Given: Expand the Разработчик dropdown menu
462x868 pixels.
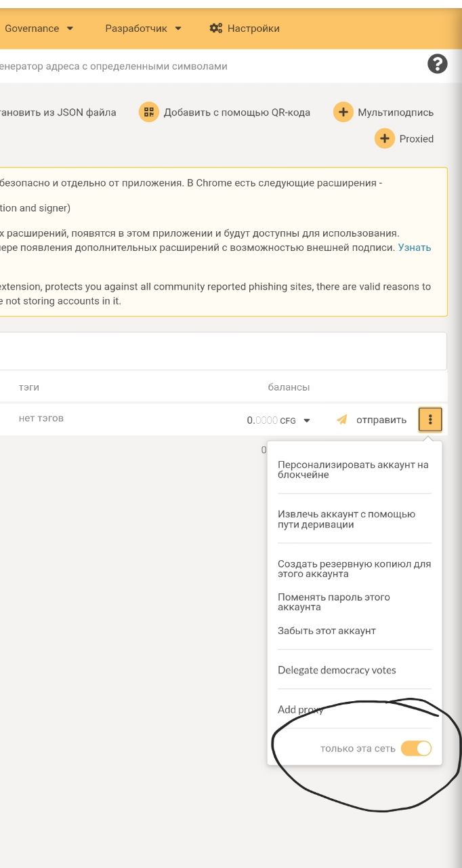Looking at the screenshot, I should click(144, 28).
